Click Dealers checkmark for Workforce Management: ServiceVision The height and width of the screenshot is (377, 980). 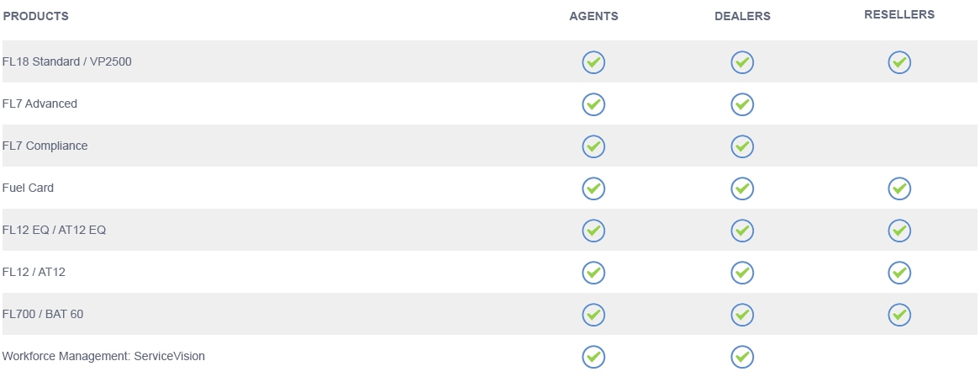(742, 357)
